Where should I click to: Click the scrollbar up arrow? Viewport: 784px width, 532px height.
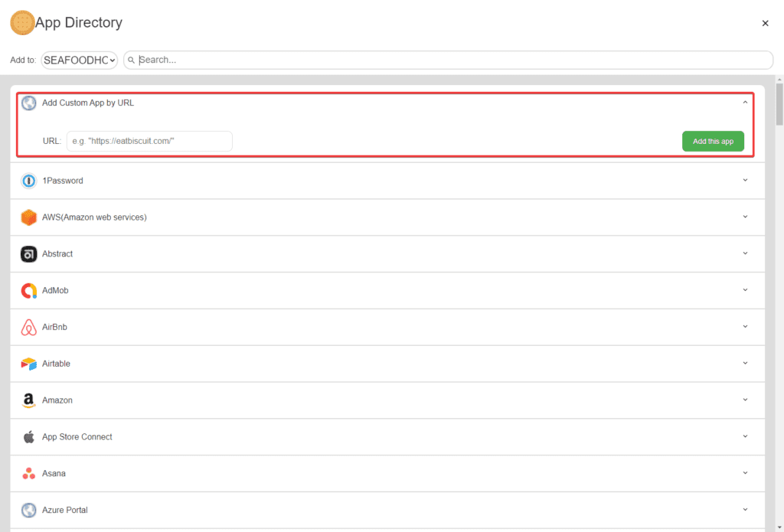click(x=779, y=79)
